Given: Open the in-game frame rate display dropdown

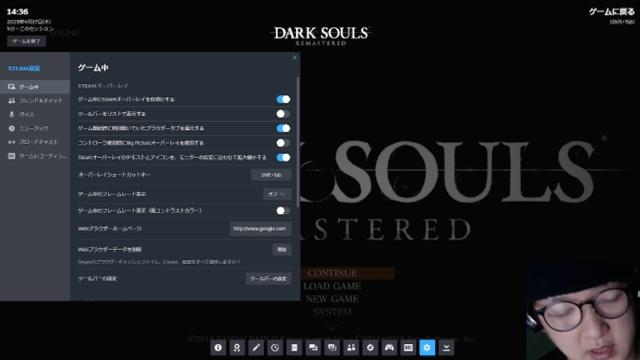Looking at the screenshot, I should tap(277, 194).
